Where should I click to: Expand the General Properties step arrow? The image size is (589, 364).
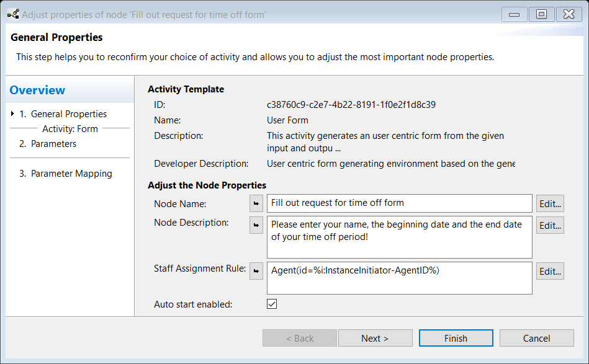click(x=13, y=114)
